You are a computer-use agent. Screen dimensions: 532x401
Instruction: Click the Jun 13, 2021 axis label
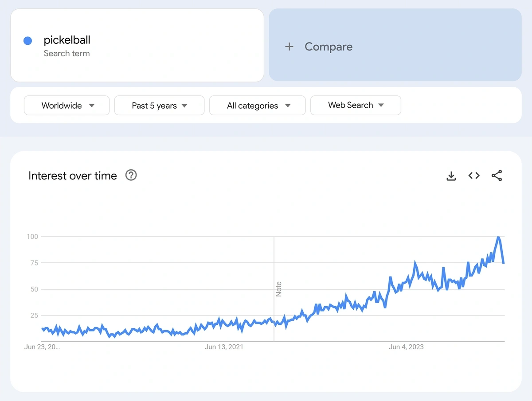224,347
